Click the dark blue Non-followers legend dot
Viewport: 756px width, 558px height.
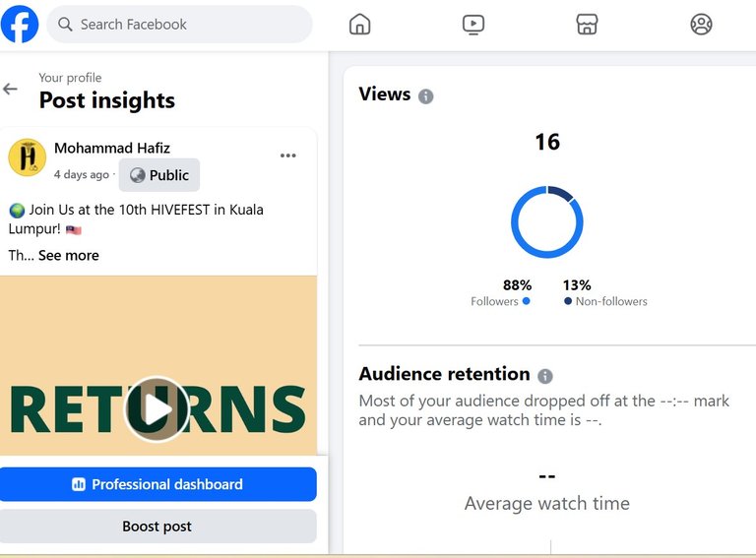click(567, 301)
